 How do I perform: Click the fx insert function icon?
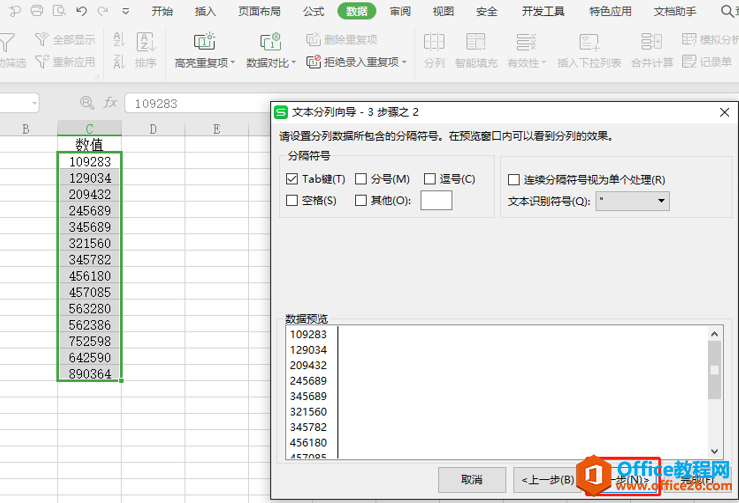110,103
